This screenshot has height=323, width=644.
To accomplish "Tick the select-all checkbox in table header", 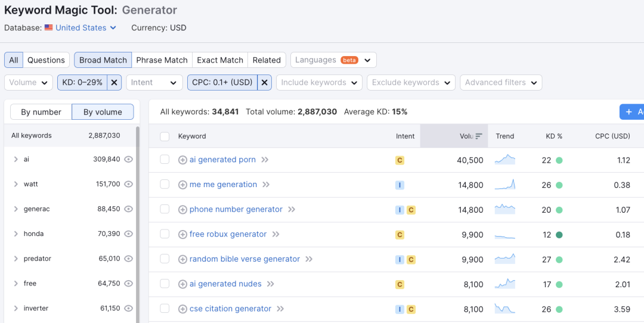I will coord(165,136).
